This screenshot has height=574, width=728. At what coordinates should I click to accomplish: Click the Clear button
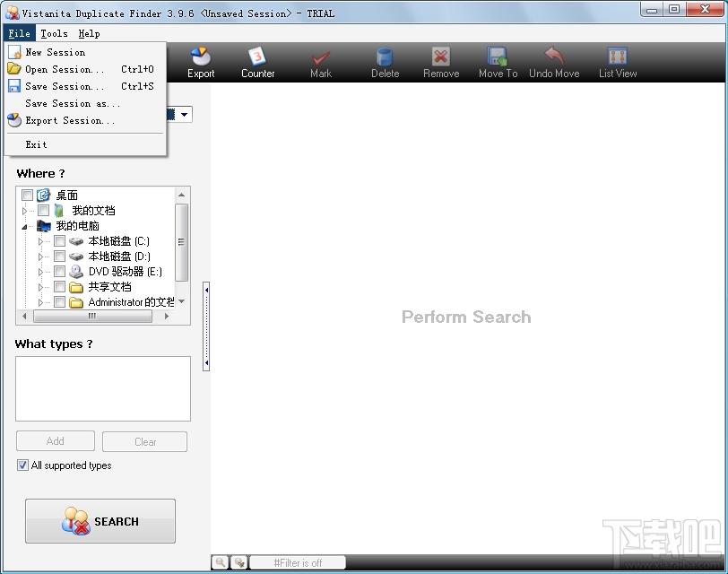pyautogui.click(x=145, y=441)
